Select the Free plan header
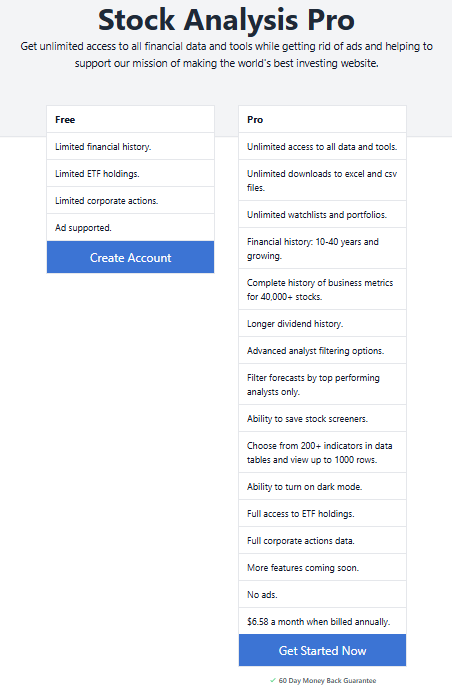 click(130, 119)
